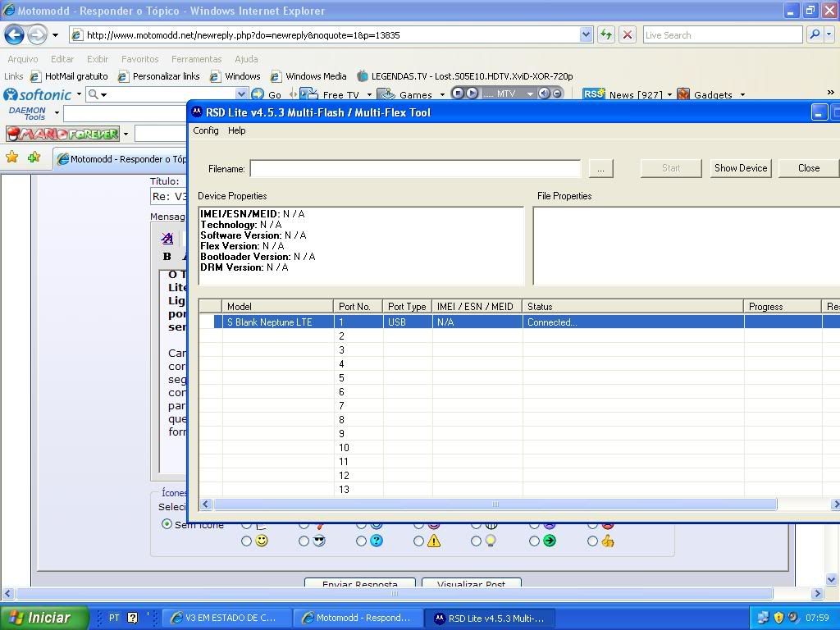Click the bold B formatting button in editor
This screenshot has height=630, width=840.
coord(167,257)
